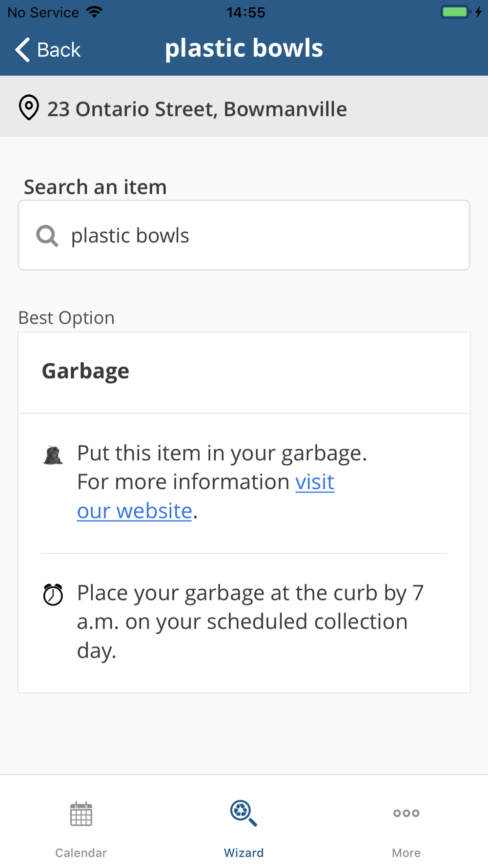Tap the curb collection time note
488x868 pixels.
(250, 621)
